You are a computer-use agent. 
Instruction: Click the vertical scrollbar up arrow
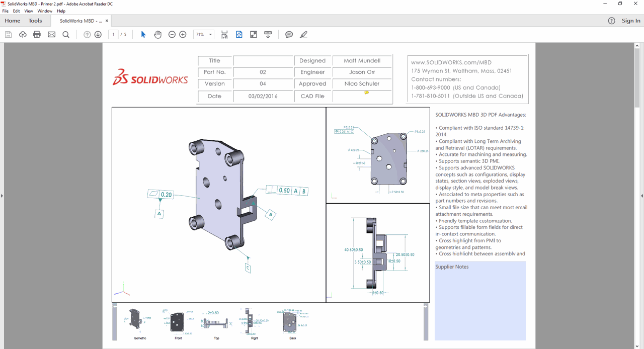(x=636, y=46)
